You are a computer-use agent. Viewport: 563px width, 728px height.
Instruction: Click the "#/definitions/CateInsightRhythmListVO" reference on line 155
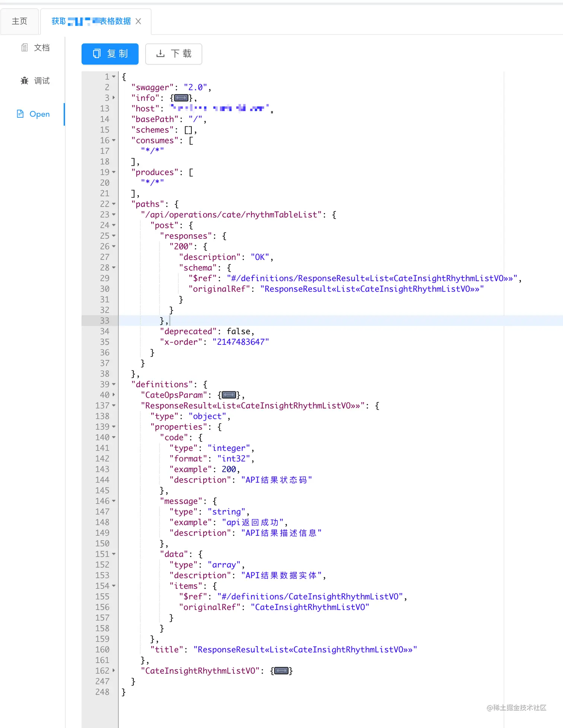click(x=310, y=597)
